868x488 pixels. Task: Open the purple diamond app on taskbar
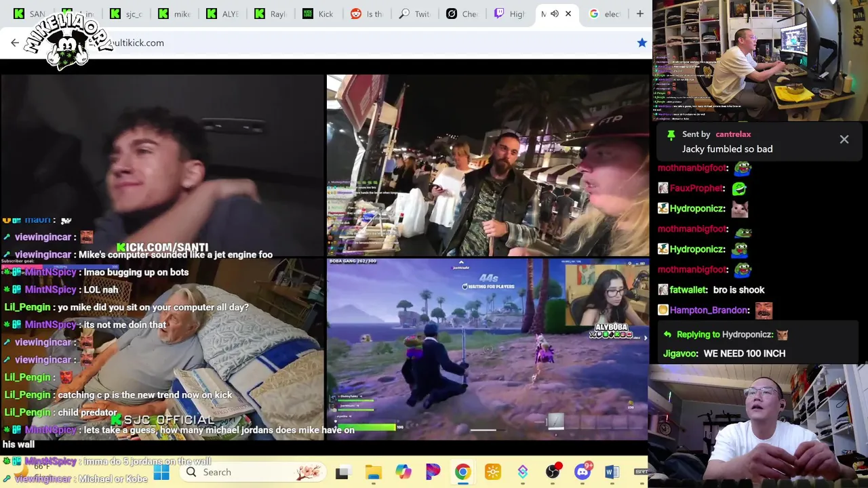point(522,472)
